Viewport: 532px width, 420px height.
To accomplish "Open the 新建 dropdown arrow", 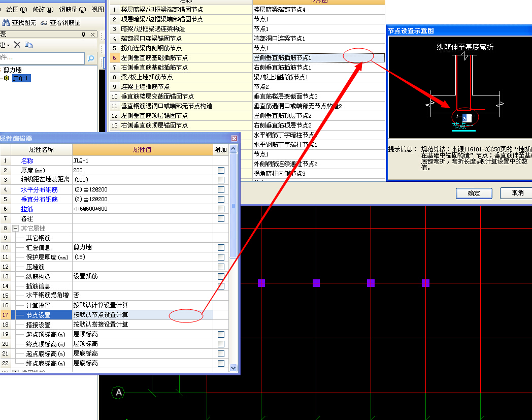I will pyautogui.click(x=8, y=45).
